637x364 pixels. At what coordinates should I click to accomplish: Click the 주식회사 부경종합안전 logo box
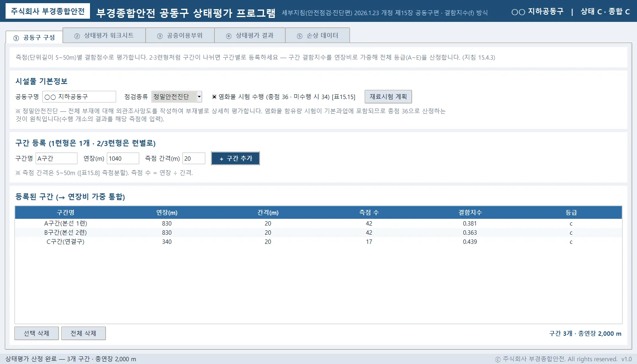coord(48,11)
